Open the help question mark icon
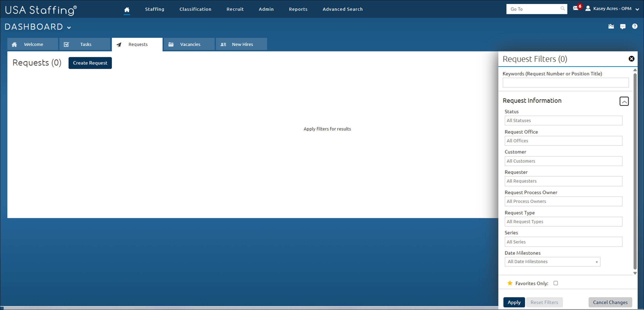The image size is (644, 310). (x=635, y=26)
